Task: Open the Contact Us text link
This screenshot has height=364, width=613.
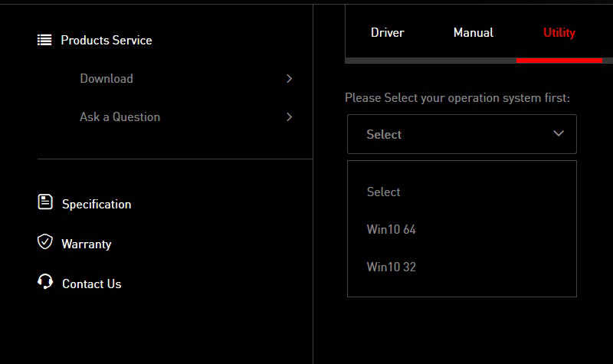Action: [91, 284]
